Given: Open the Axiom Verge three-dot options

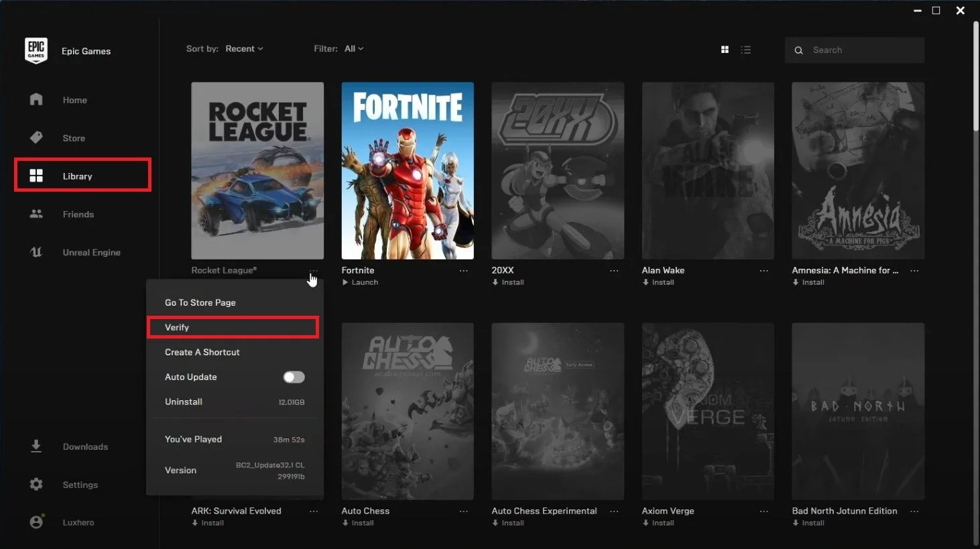Looking at the screenshot, I should [764, 511].
